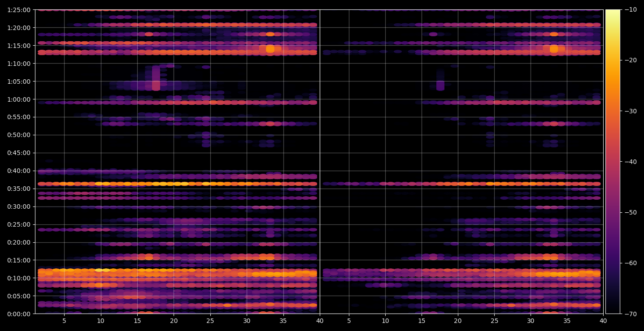
Task: Click x-axis label 5 under left heatmap
Action: tap(64, 321)
